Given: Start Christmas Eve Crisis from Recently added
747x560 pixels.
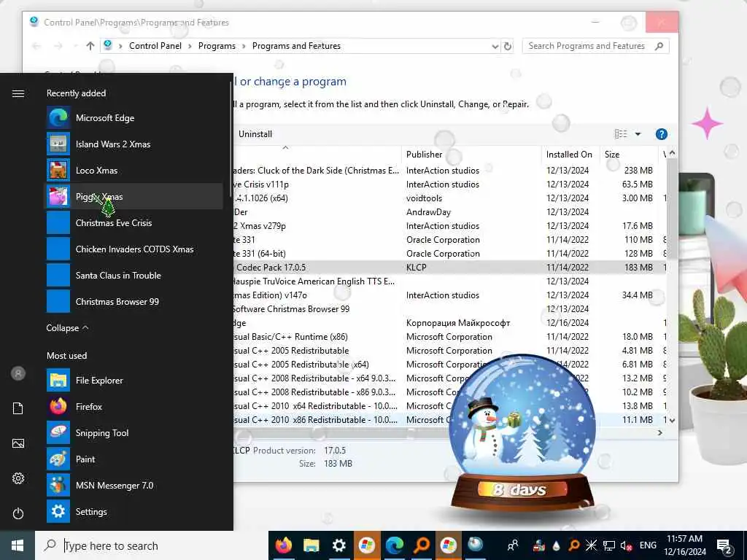Looking at the screenshot, I should pyautogui.click(x=134, y=222).
